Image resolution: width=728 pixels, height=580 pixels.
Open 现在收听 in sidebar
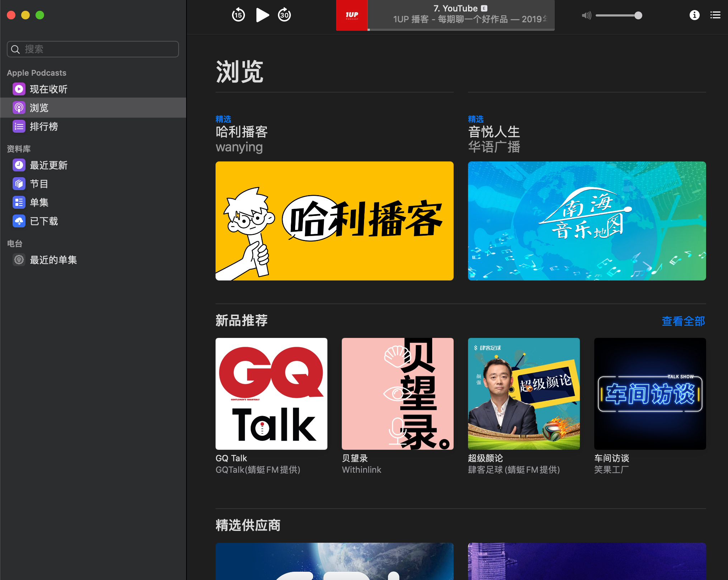(48, 89)
